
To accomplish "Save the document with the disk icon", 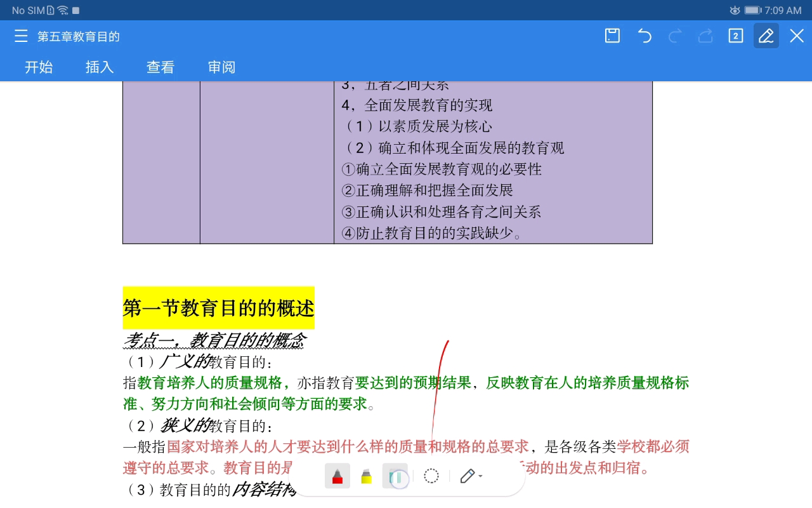I will (612, 36).
